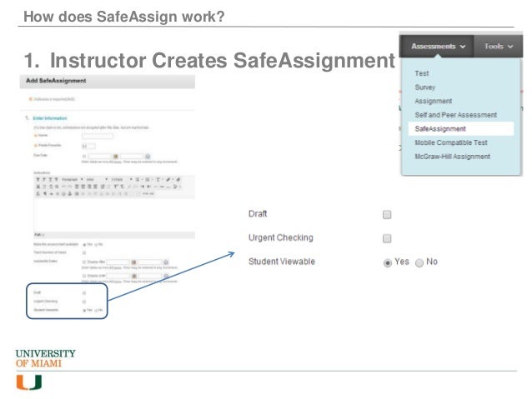Tick the Track Number of Views checkbox

[84, 253]
